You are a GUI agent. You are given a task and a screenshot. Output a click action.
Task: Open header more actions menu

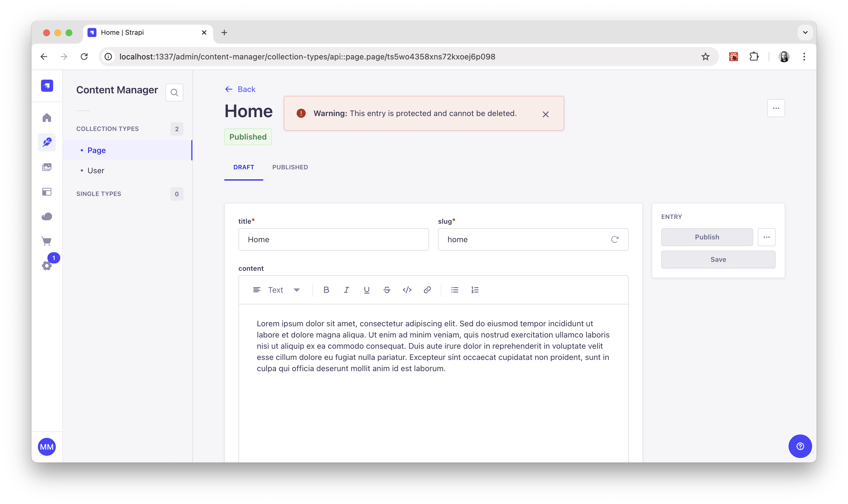point(776,108)
